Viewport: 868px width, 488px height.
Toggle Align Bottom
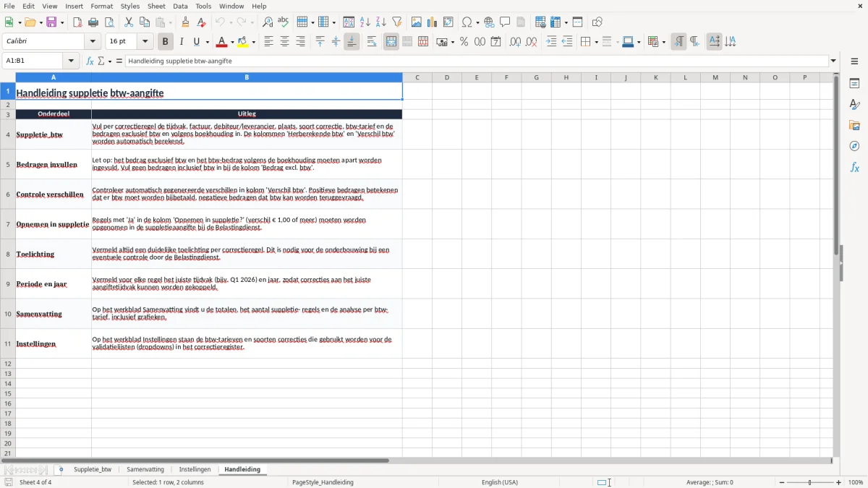coord(352,42)
